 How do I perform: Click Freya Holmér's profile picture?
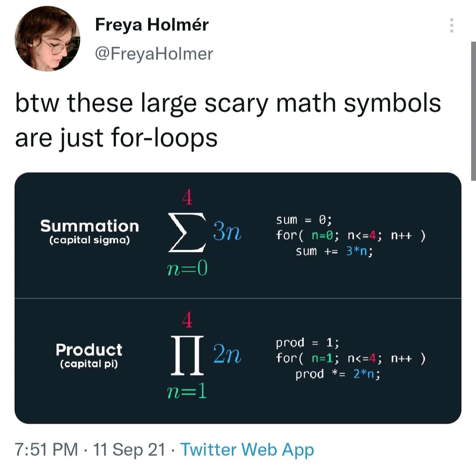(x=47, y=39)
